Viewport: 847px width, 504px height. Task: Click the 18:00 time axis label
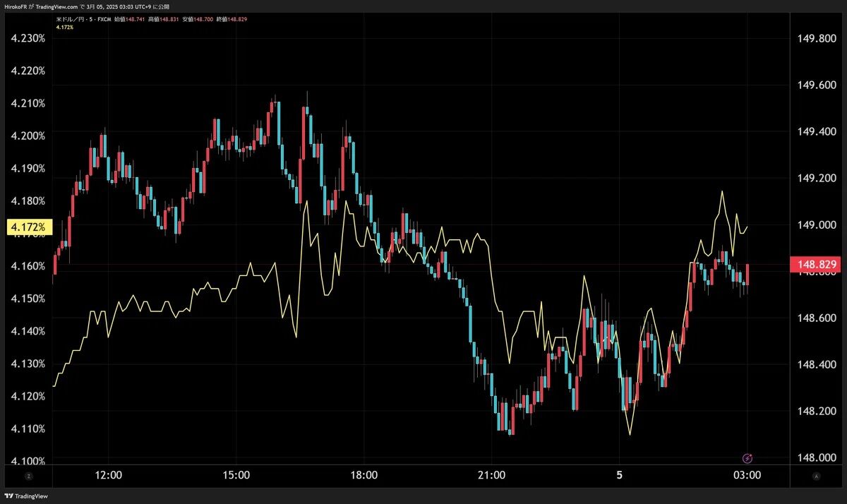(x=364, y=476)
